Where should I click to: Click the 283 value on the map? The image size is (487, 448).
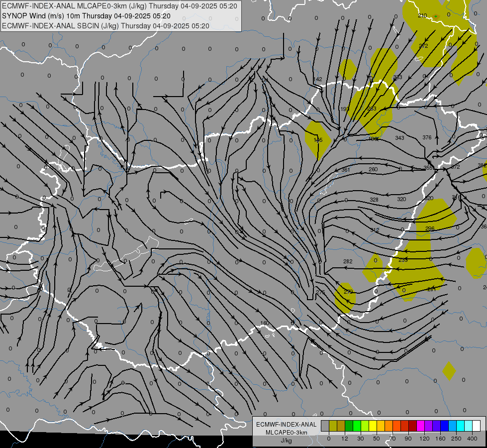click(x=372, y=109)
